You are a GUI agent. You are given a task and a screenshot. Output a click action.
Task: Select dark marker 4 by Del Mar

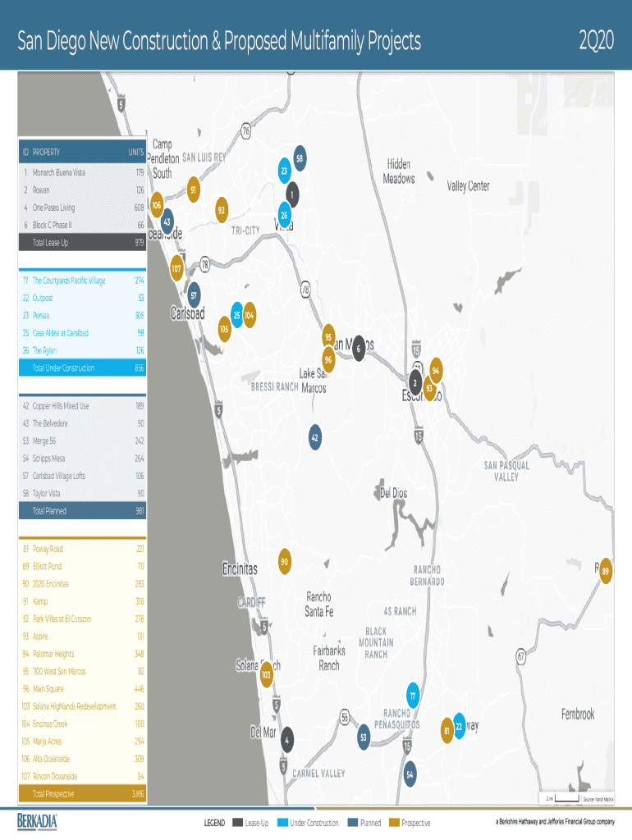(286, 739)
